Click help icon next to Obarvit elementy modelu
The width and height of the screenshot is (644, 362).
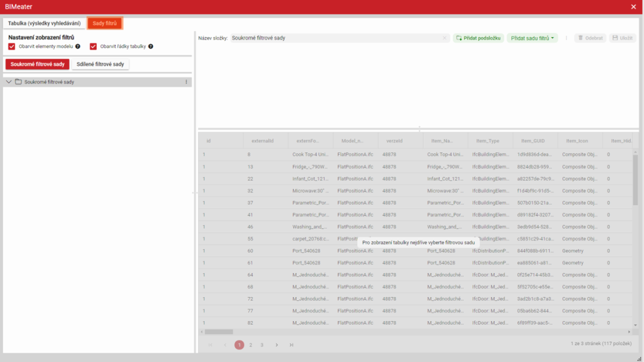(x=78, y=47)
